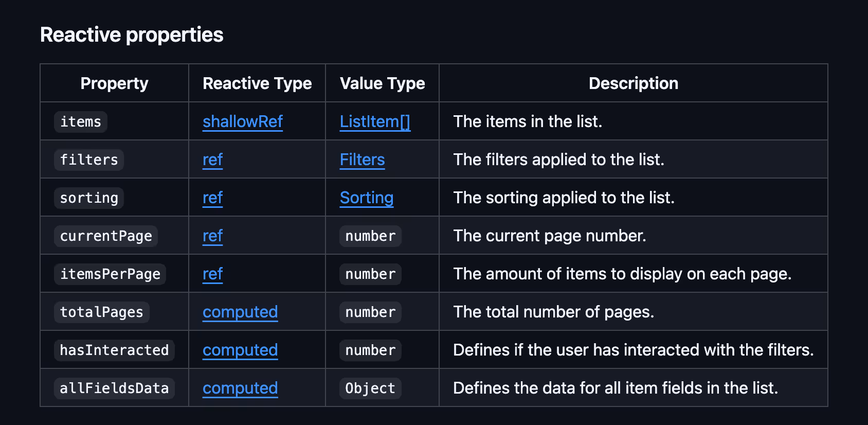
Task: Follow the Sorting value type link
Action: click(366, 198)
